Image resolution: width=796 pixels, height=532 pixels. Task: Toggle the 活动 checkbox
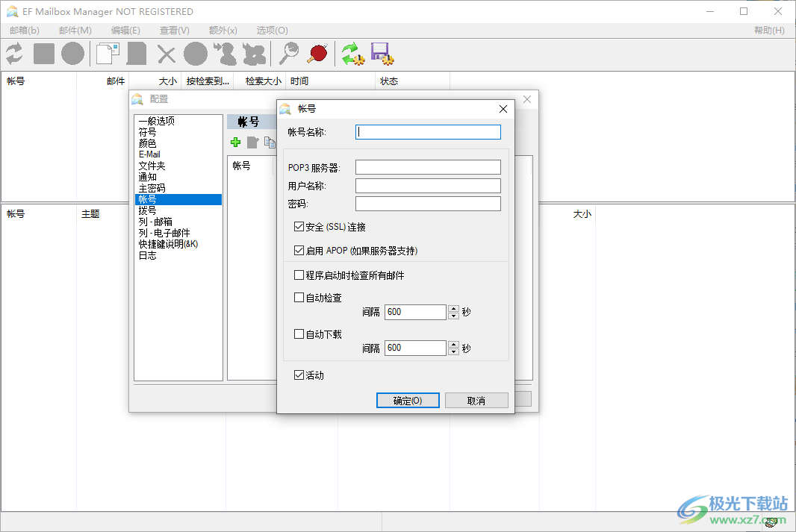299,375
